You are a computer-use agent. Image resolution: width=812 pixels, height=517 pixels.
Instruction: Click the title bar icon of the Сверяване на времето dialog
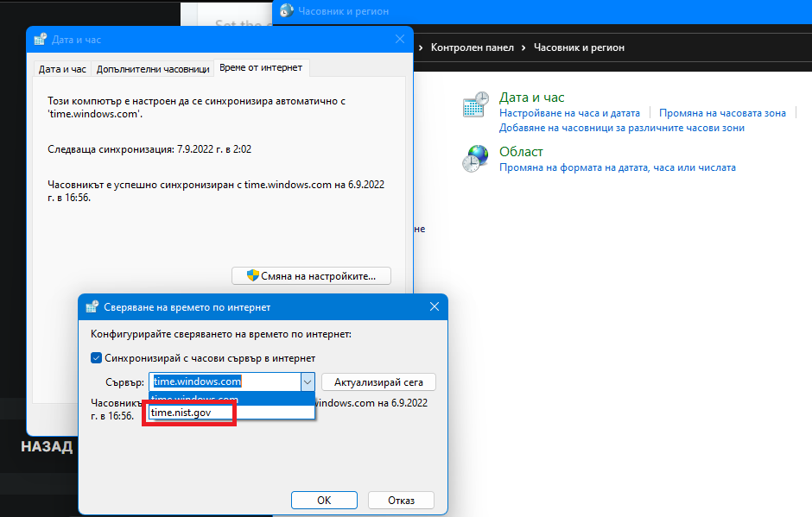click(x=92, y=307)
